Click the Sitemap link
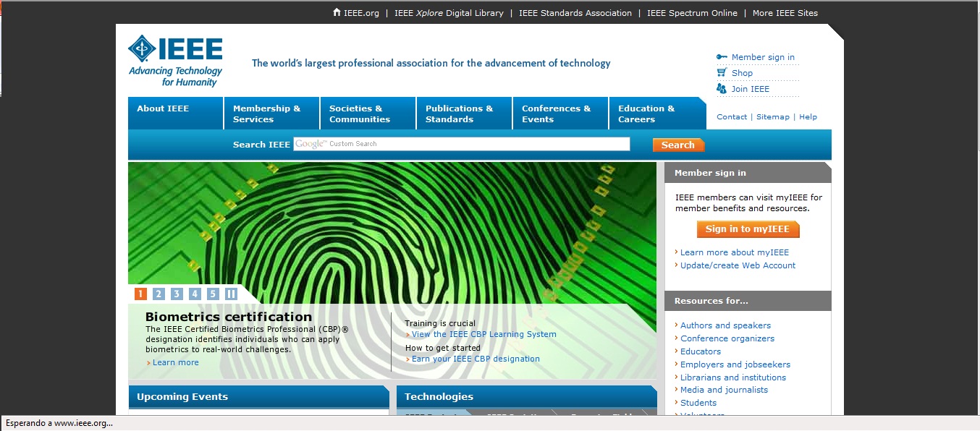 [773, 116]
